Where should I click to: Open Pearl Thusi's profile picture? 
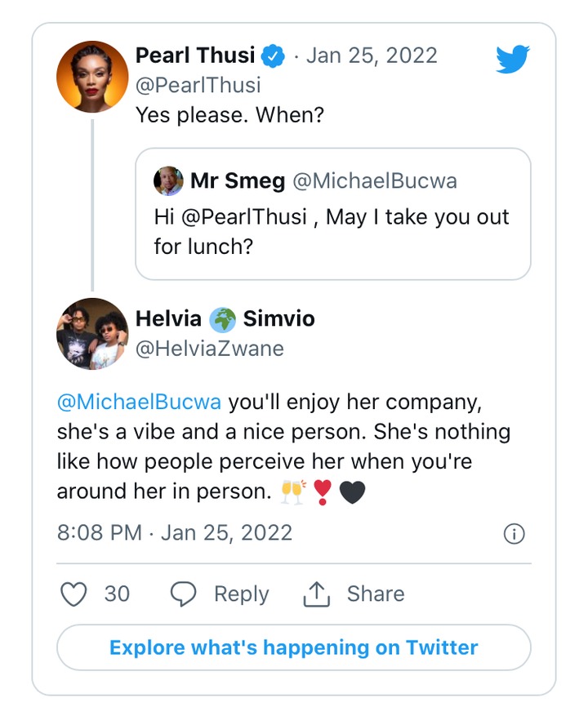92,77
